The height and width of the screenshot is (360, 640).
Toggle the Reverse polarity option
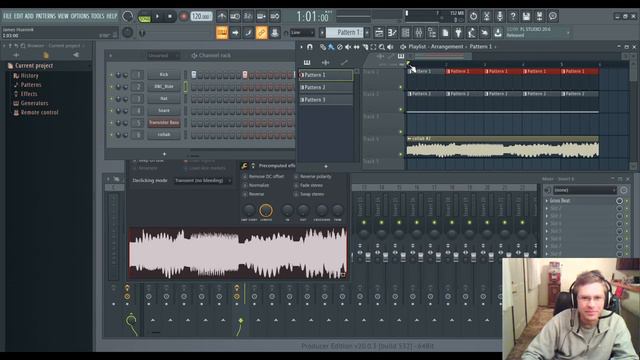point(313,177)
